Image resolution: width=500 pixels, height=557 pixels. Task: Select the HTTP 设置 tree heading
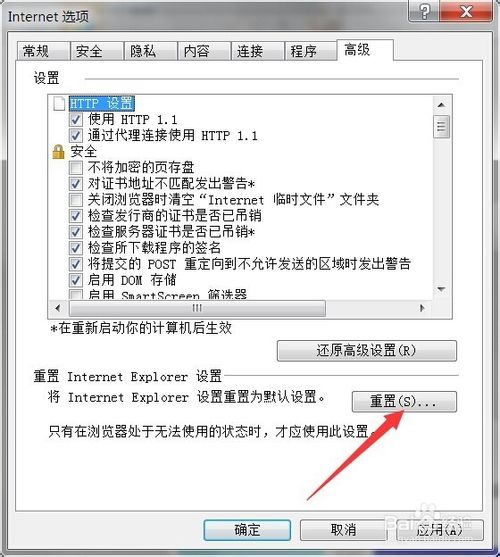102,103
